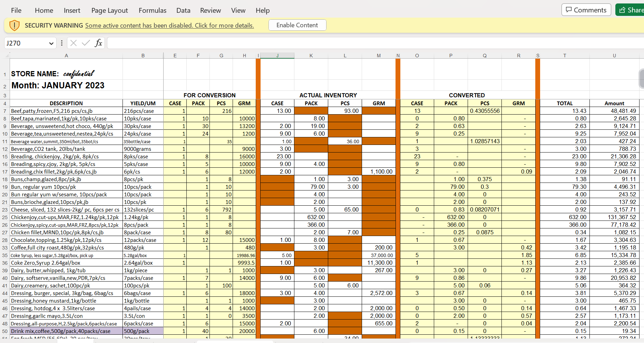644x343 pixels.
Task: Click the Share button icon
Action: pyautogui.click(x=622, y=10)
